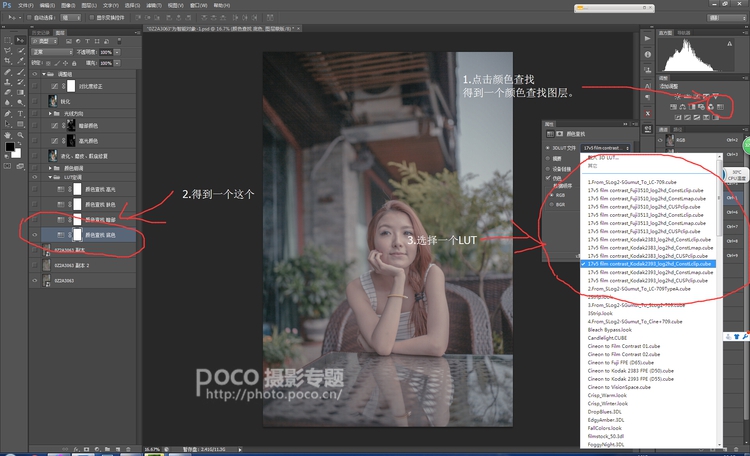Filter layers by type layers icon
The height and width of the screenshot is (456, 750).
point(88,42)
